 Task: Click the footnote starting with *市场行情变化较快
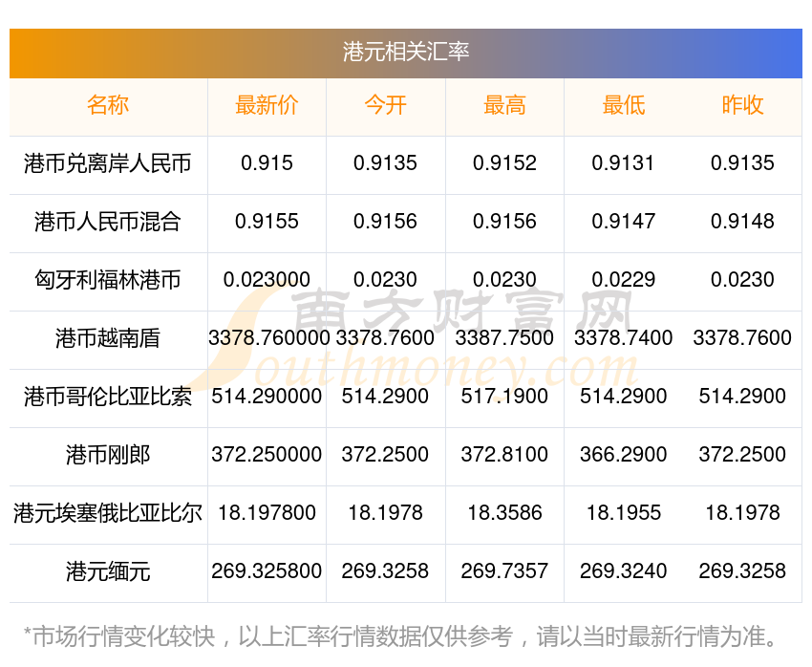click(400, 636)
